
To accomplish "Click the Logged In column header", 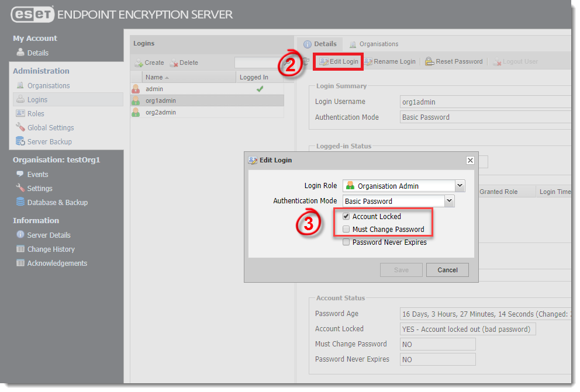I will pyautogui.click(x=260, y=77).
